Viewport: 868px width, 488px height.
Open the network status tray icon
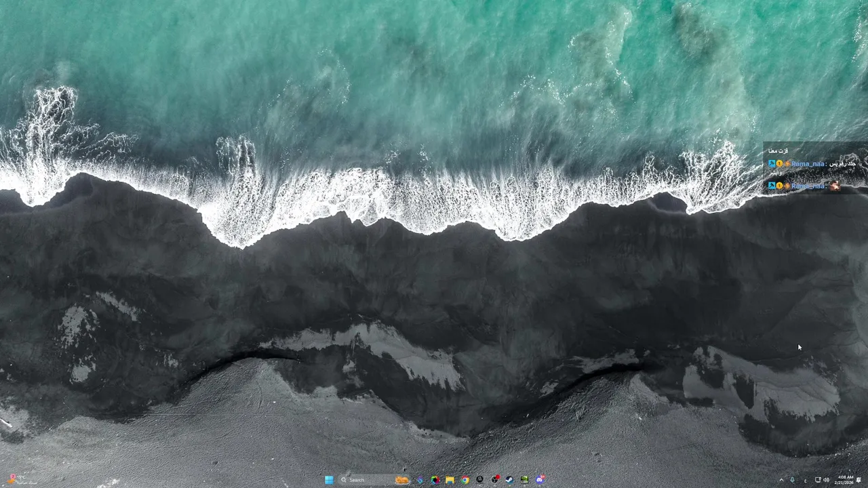[818, 480]
